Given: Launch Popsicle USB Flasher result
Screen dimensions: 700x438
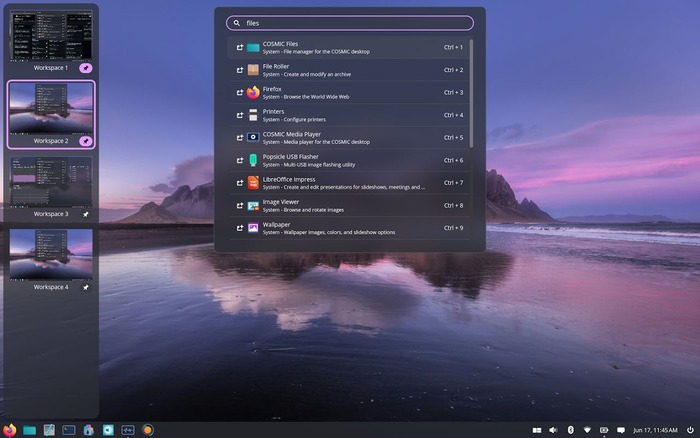Looking at the screenshot, I should tap(350, 160).
